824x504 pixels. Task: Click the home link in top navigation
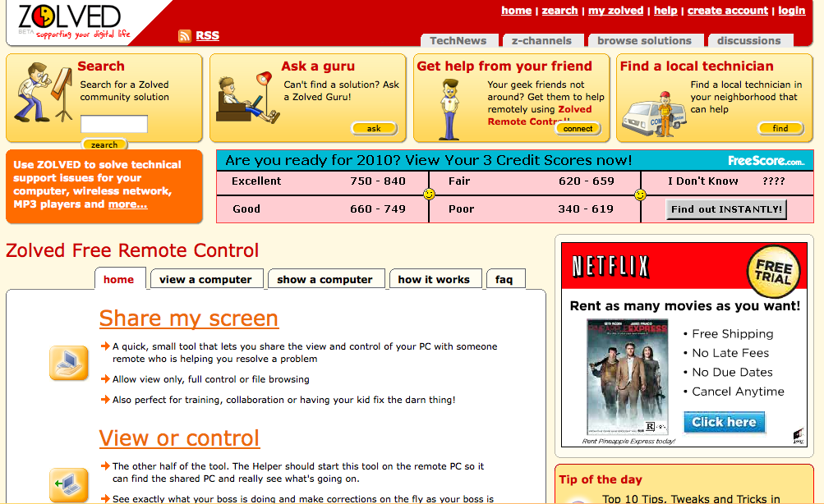click(516, 11)
